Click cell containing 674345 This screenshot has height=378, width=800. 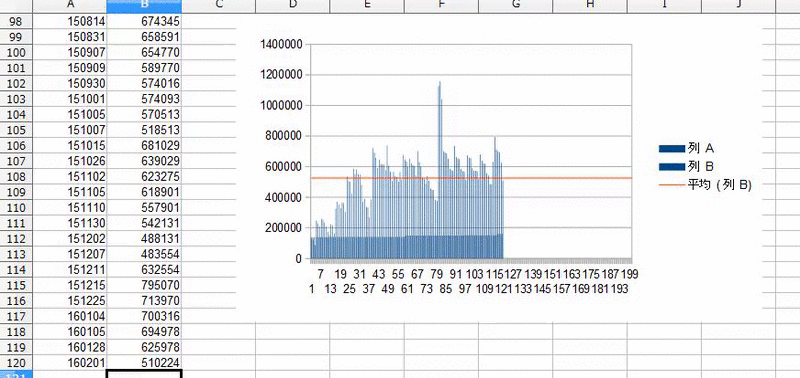(x=144, y=21)
